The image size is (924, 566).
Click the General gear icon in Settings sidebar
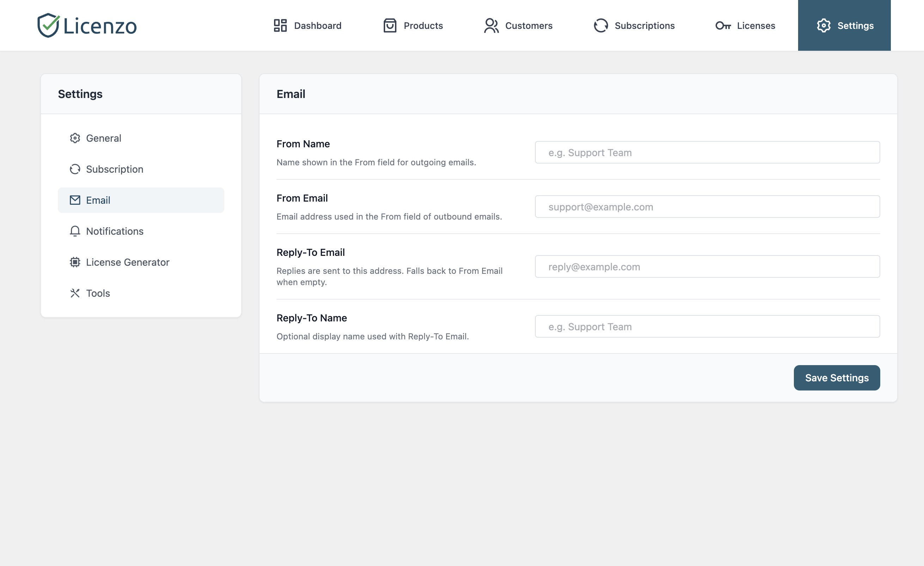pyautogui.click(x=75, y=138)
